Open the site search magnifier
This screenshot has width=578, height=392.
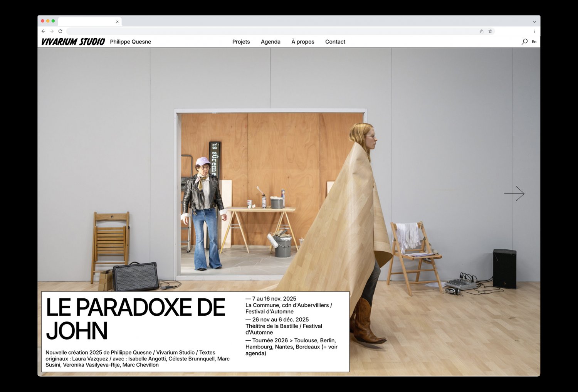point(524,42)
